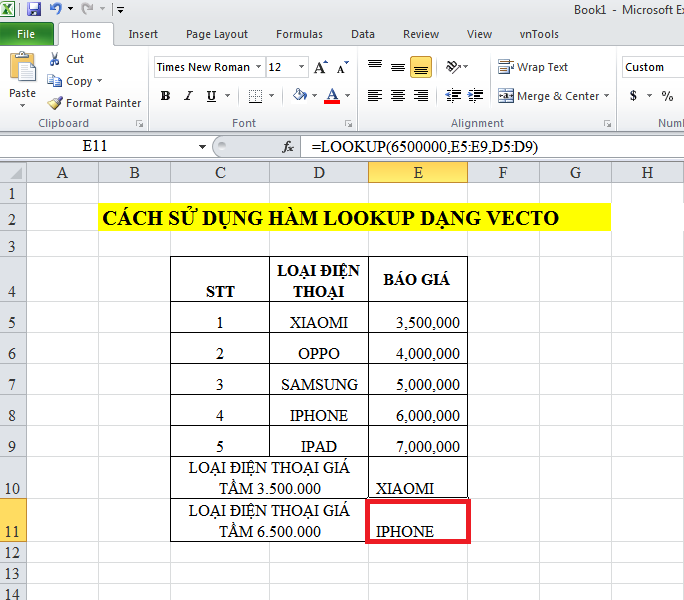Click the Name Box showing E11
Image resolution: width=684 pixels, height=600 pixels.
(95, 146)
